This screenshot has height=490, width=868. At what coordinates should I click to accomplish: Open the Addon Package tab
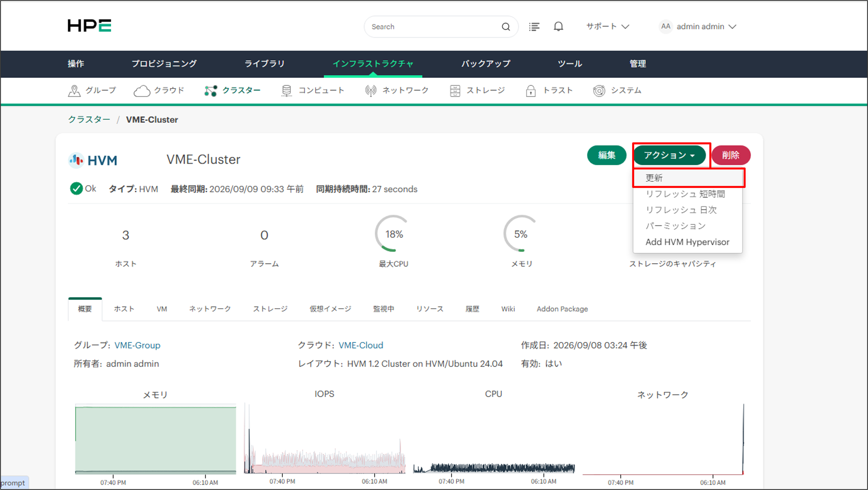tap(562, 309)
